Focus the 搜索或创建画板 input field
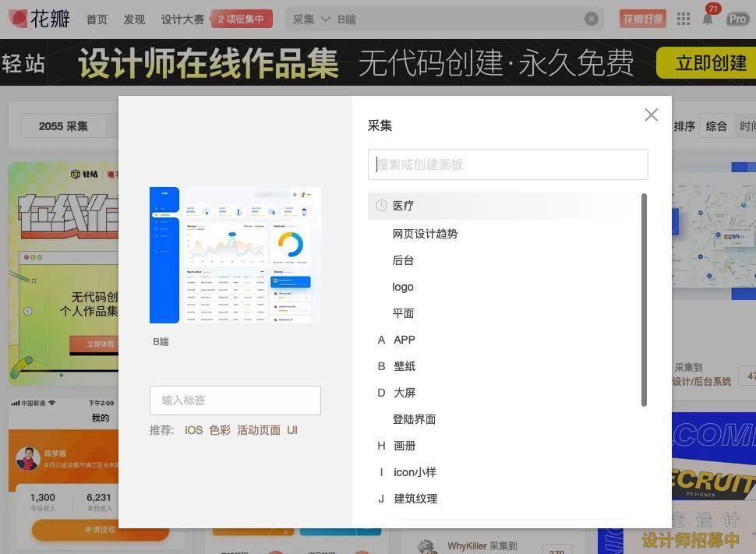The height and width of the screenshot is (554, 756). coord(507,164)
